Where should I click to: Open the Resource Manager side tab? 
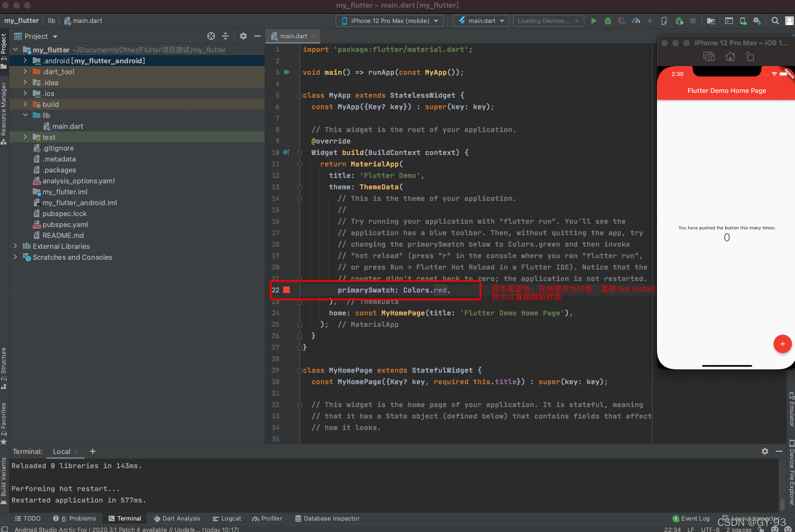point(4,113)
